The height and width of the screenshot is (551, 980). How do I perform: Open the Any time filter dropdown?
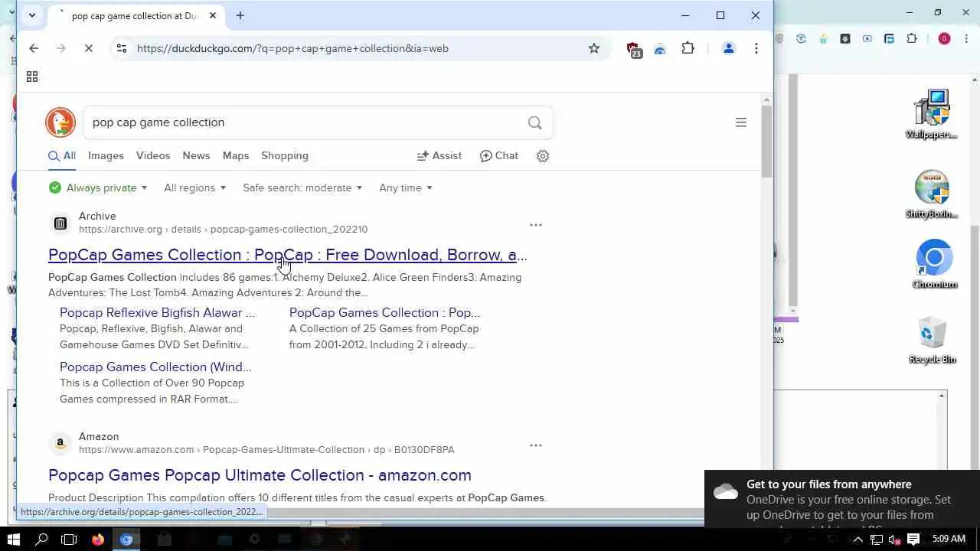tap(406, 187)
